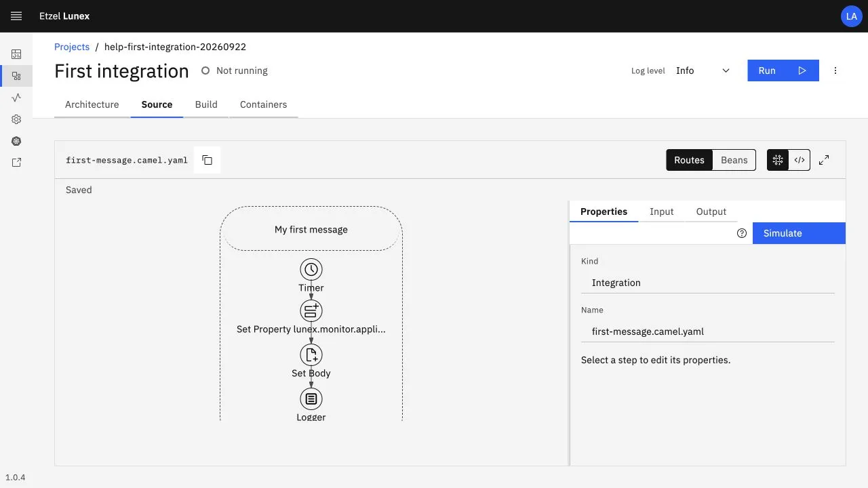Open the projects grid icon in the sidebar
868x488 pixels.
coord(16,76)
